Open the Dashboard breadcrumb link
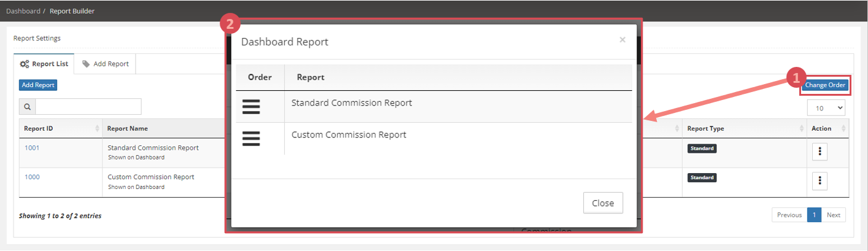 tap(23, 11)
